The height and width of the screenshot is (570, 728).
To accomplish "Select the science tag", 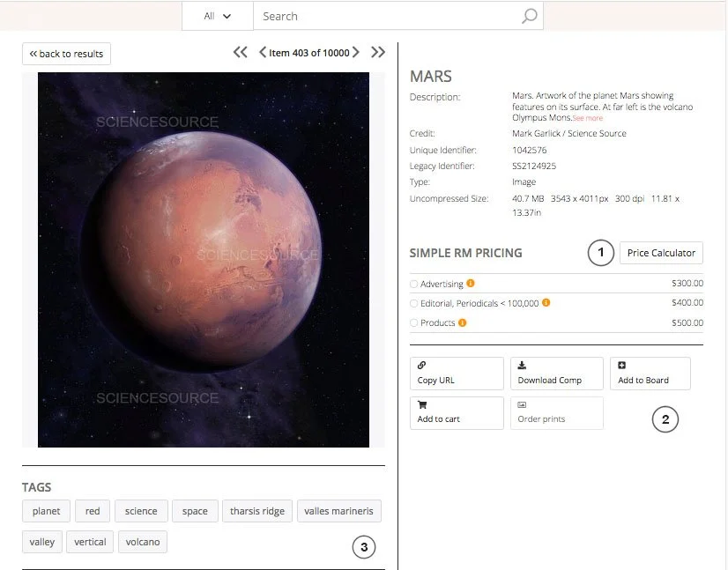I will pos(141,511).
